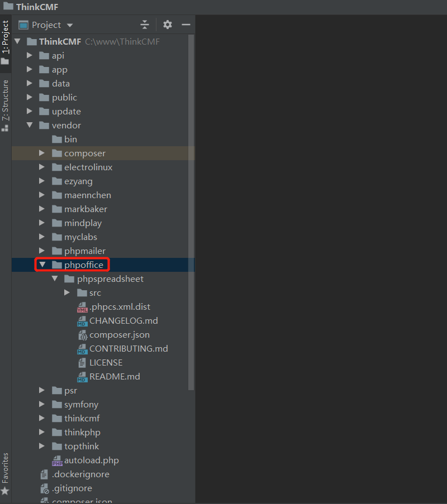
Task: Expand the topthink folder arrow
Action: [42, 446]
